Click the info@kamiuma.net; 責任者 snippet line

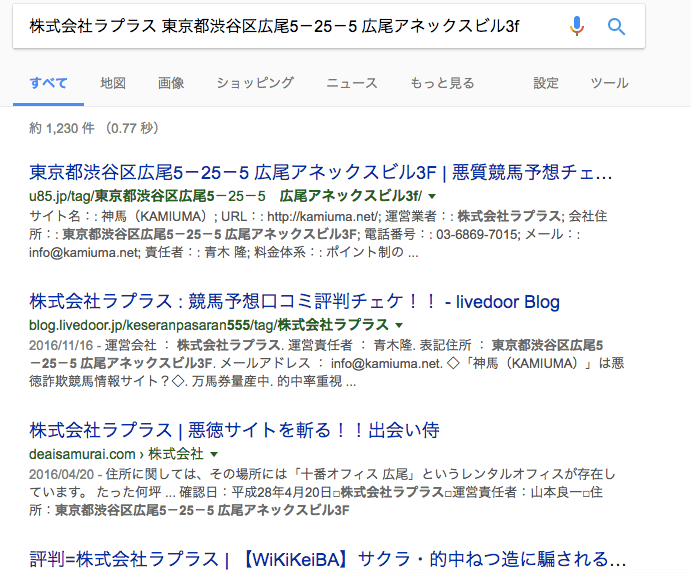pos(224,252)
